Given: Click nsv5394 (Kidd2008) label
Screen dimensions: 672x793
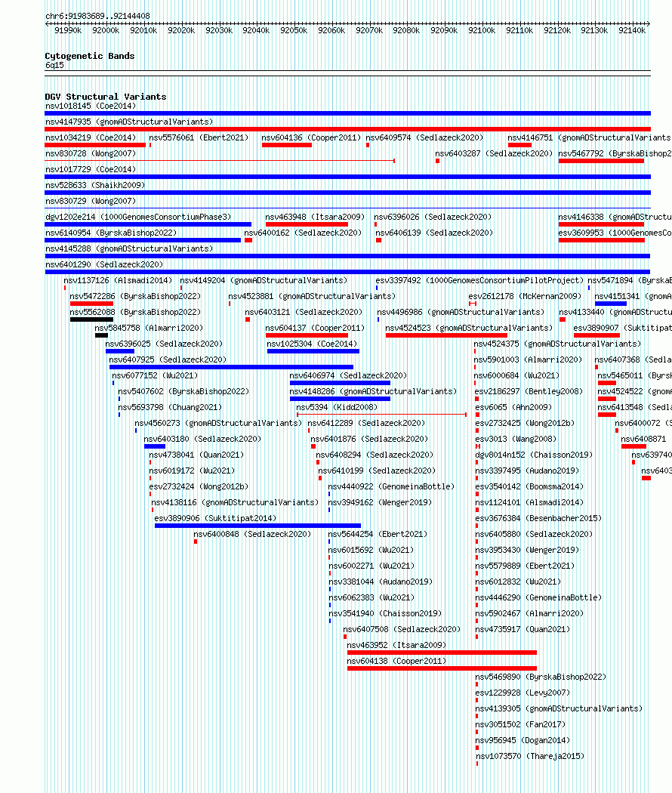Looking at the screenshot, I should click(x=337, y=408).
